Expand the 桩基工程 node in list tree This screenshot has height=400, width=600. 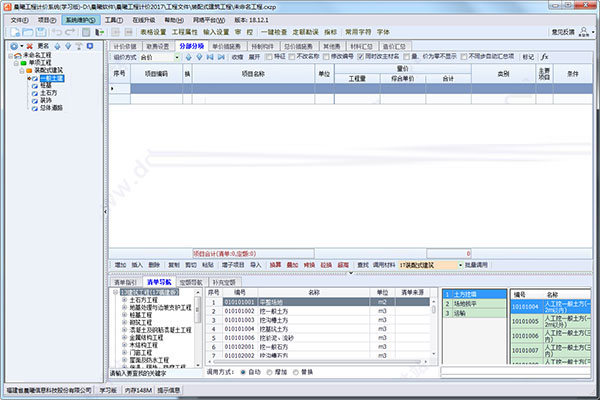[124, 315]
